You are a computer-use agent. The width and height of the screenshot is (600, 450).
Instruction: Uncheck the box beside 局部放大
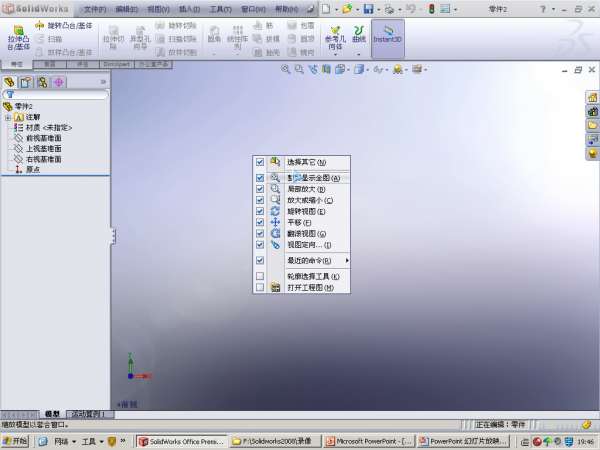tap(260, 189)
